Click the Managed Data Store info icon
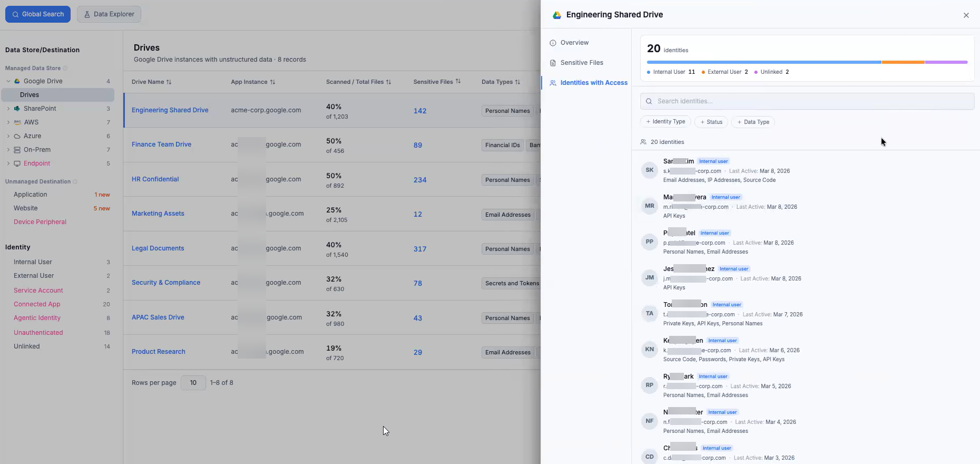Image resolution: width=980 pixels, height=464 pixels. (65, 68)
